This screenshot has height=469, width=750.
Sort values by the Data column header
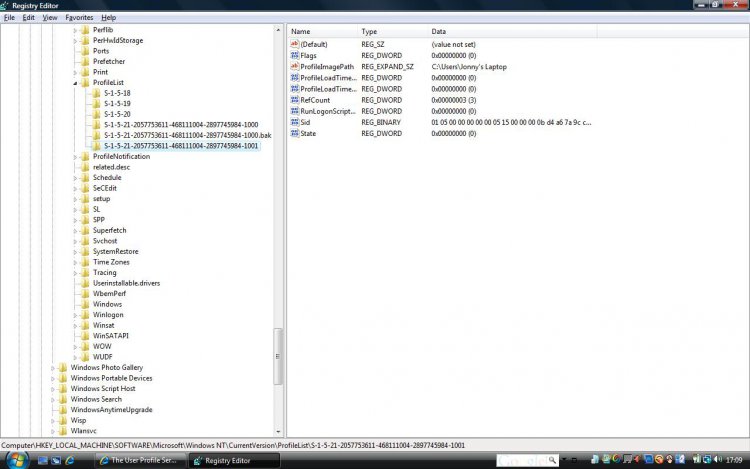point(512,32)
